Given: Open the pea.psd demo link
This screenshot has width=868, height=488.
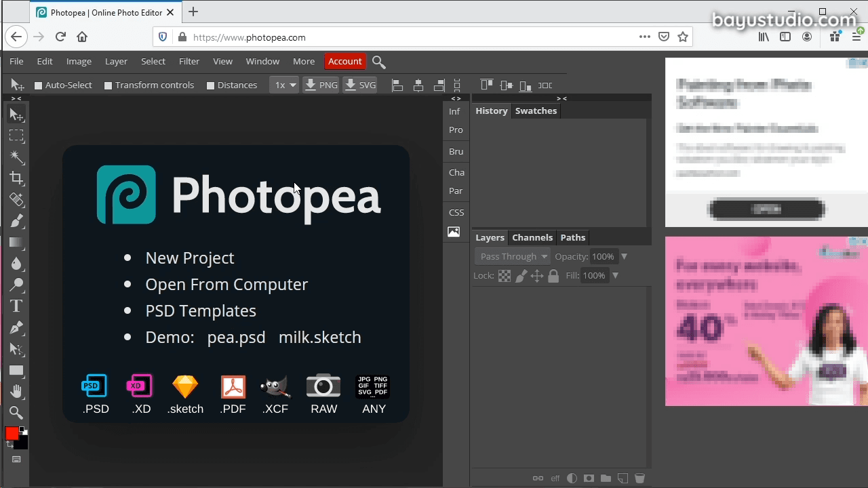Looking at the screenshot, I should pyautogui.click(x=236, y=337).
